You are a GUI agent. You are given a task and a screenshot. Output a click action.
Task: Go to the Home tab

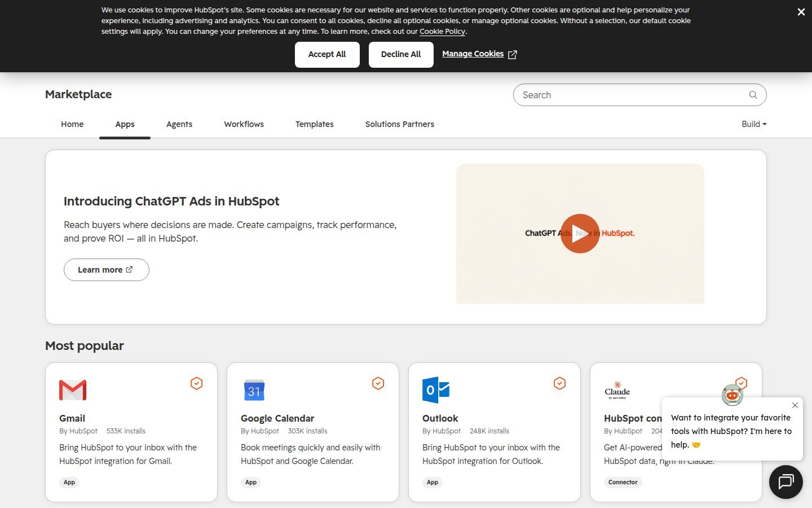72,124
